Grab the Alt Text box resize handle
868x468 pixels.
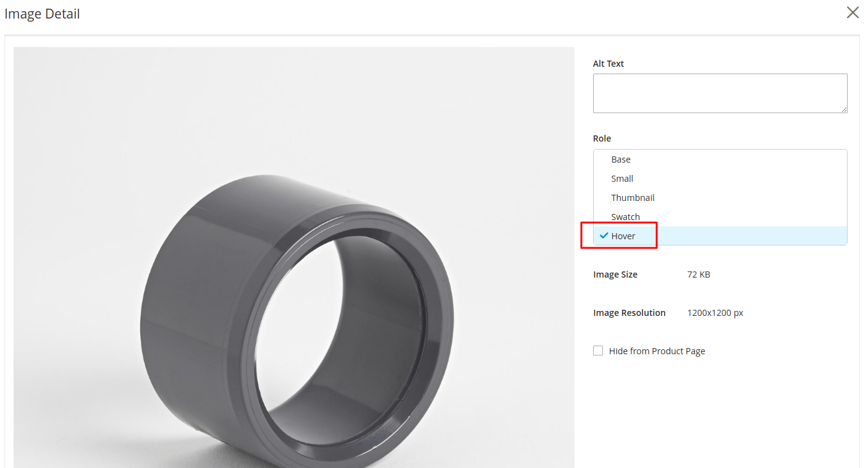tap(844, 109)
